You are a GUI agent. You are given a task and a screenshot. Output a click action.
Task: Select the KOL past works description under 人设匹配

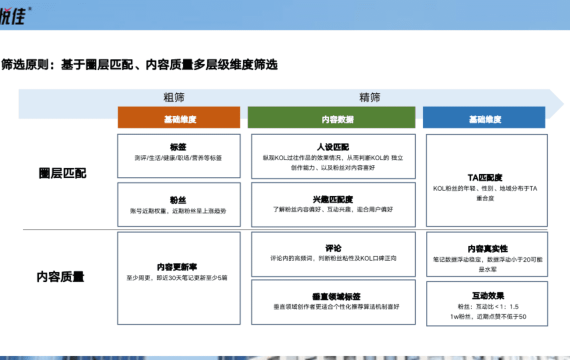pyautogui.click(x=333, y=163)
